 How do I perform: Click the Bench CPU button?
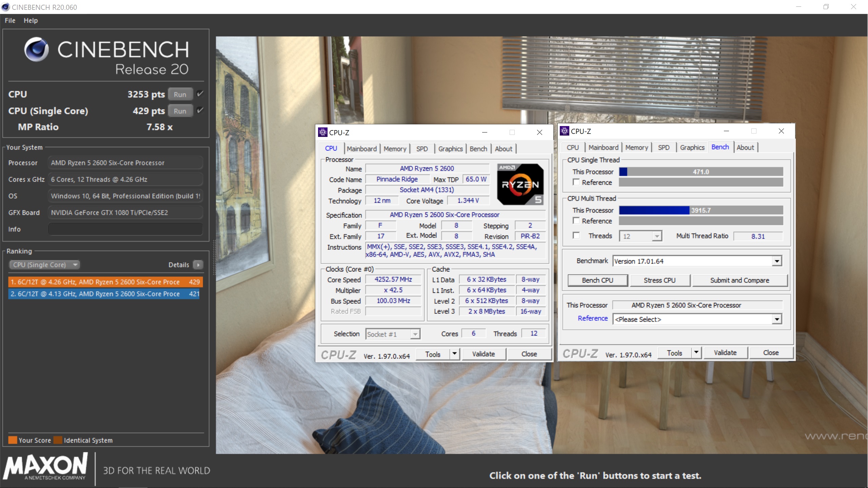click(x=597, y=280)
